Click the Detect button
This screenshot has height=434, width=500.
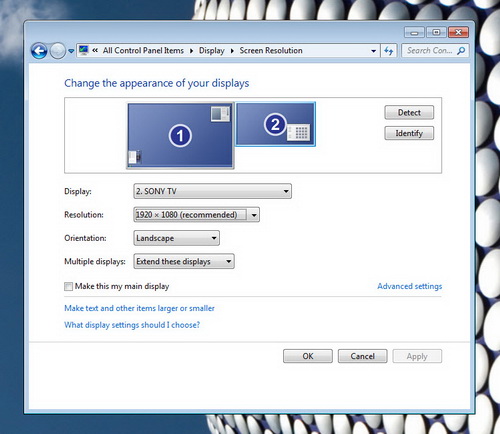409,113
